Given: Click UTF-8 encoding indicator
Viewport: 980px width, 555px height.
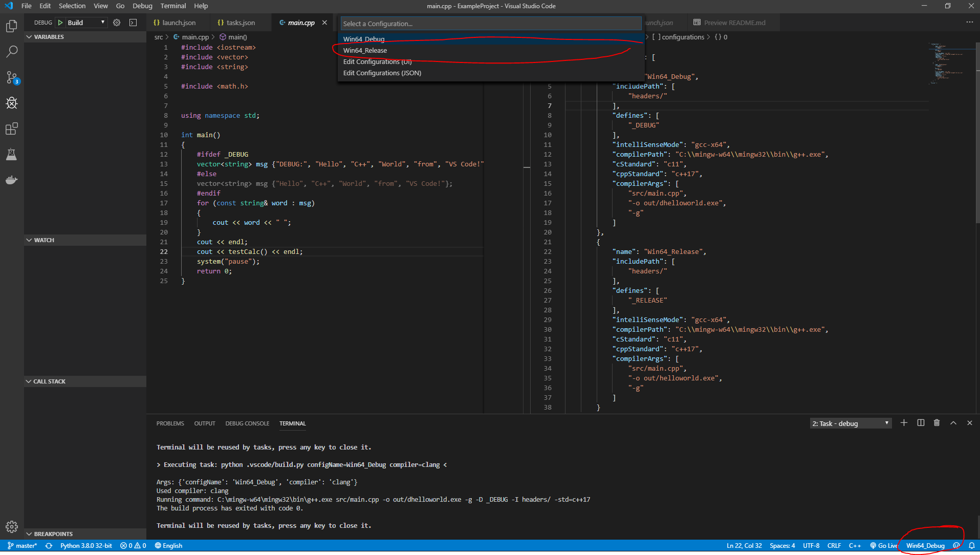Looking at the screenshot, I should point(811,546).
